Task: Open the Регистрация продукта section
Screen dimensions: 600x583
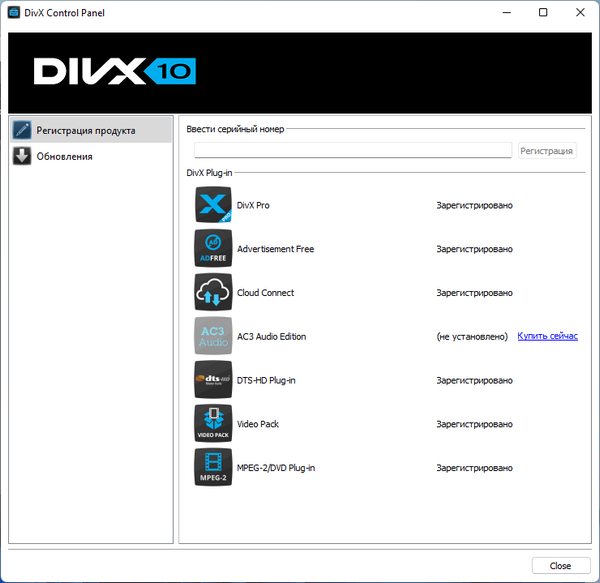Action: pos(85,130)
